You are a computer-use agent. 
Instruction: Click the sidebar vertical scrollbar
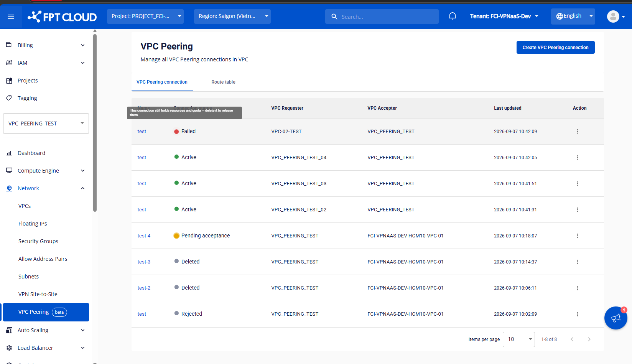click(x=95, y=123)
